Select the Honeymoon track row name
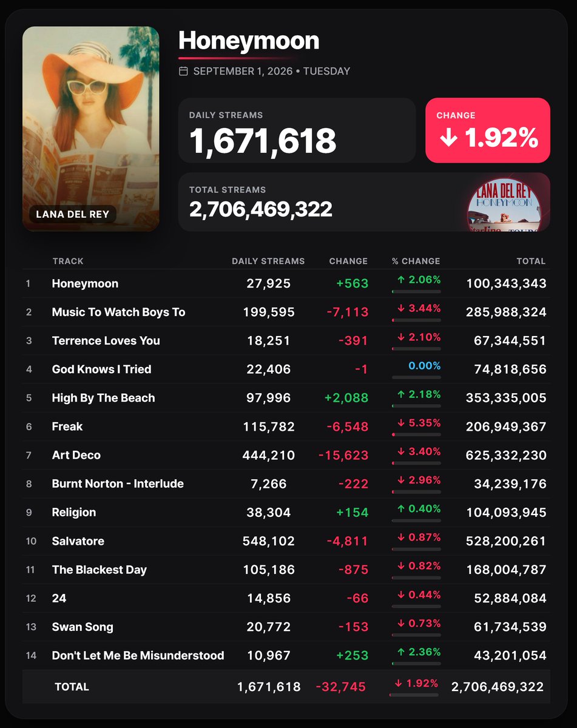Image resolution: width=577 pixels, height=728 pixels. pos(85,284)
